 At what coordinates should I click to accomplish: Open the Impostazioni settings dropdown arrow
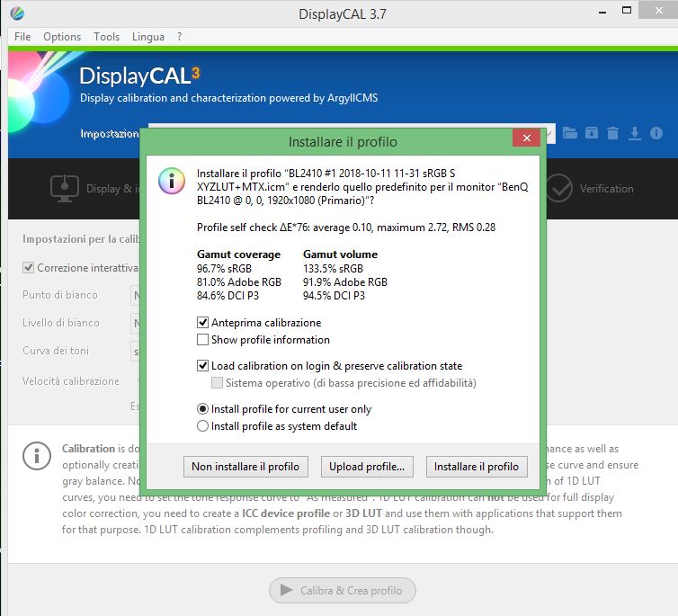coord(549,134)
